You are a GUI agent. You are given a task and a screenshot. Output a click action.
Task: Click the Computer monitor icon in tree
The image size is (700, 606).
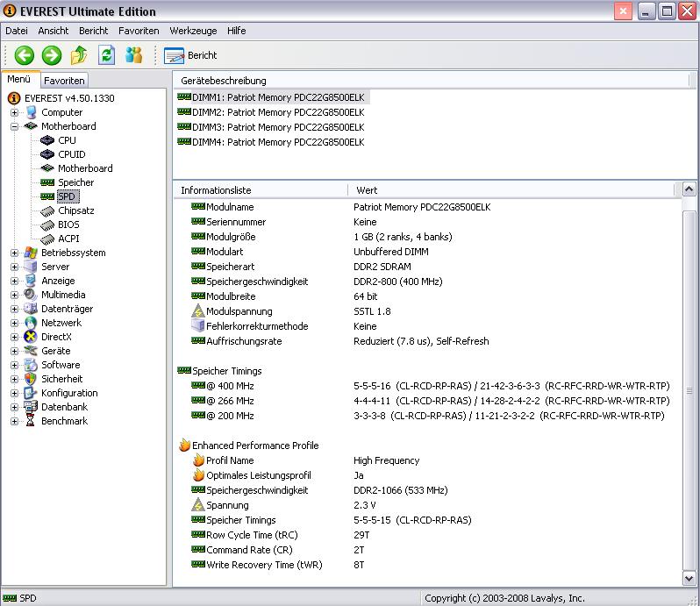(x=31, y=112)
